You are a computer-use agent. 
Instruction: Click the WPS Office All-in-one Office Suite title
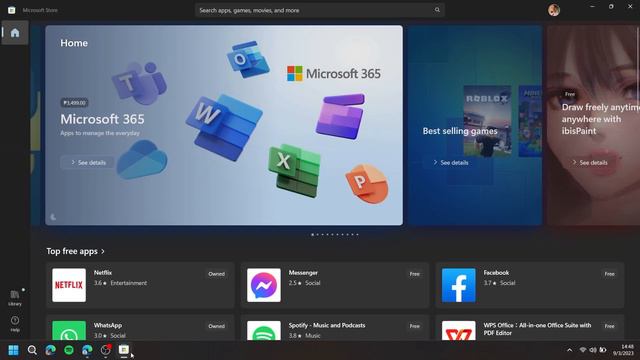point(537,329)
